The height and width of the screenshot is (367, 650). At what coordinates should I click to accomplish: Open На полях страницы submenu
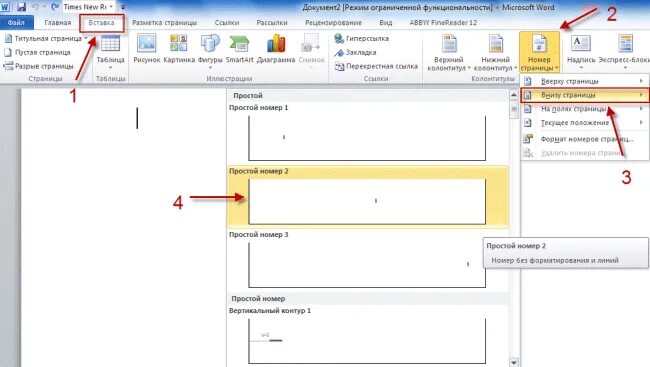point(585,109)
